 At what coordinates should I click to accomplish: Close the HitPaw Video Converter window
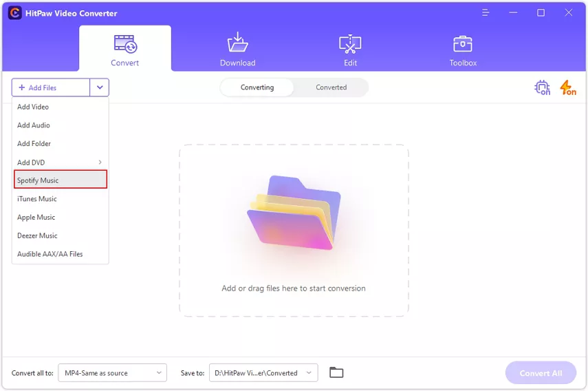(569, 13)
